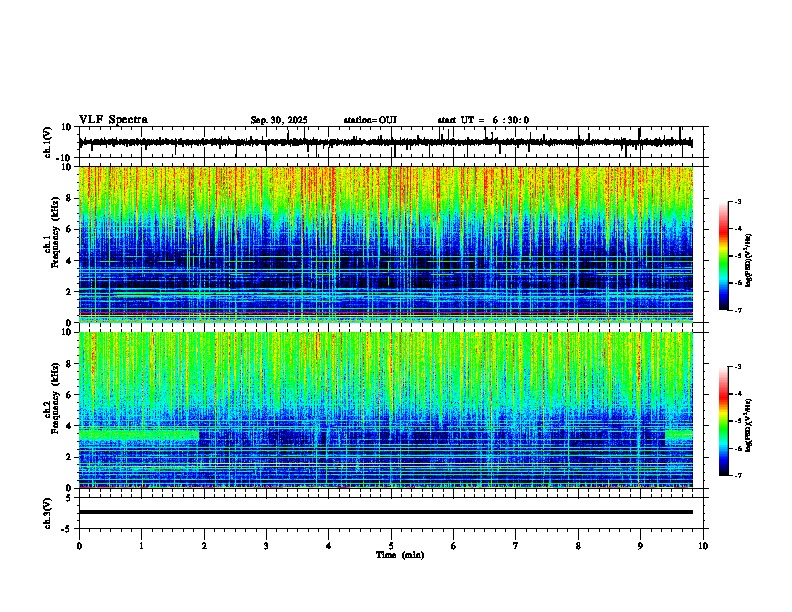Click the time axis tick label "1"
The height and width of the screenshot is (612, 792).
[x=141, y=546]
